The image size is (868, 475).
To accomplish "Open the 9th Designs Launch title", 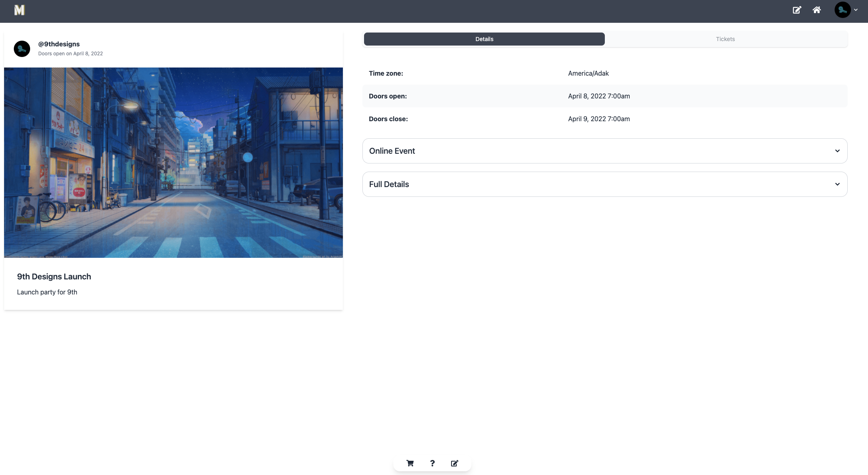I will (x=54, y=277).
